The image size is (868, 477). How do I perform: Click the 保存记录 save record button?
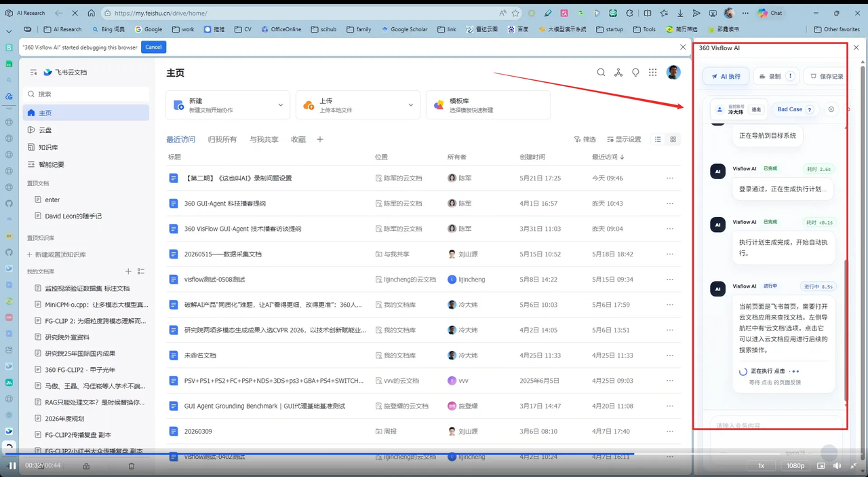coord(827,77)
